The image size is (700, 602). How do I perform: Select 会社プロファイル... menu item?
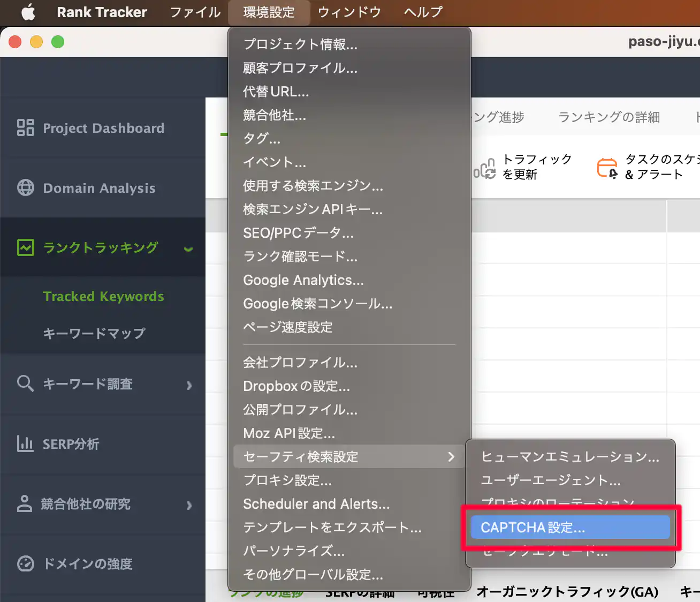[x=349, y=362]
